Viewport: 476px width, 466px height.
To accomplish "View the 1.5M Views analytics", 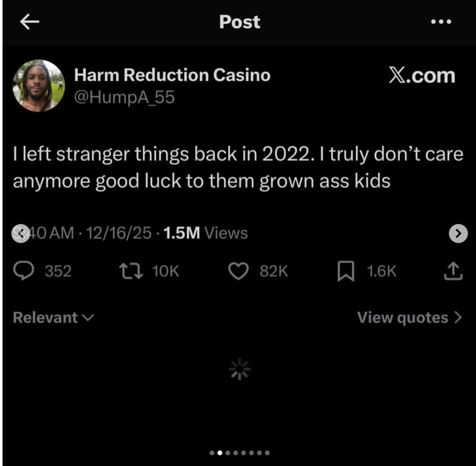I will click(x=205, y=233).
